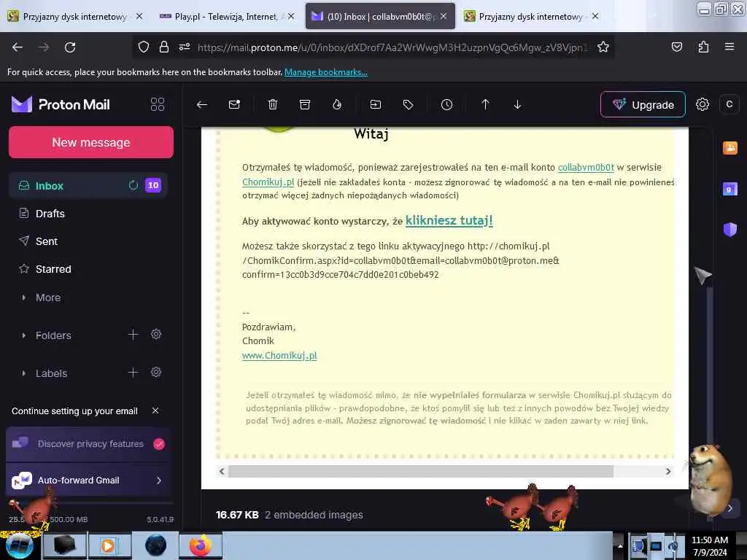Open user account menu C avatar
The image size is (747, 560).
point(729,104)
